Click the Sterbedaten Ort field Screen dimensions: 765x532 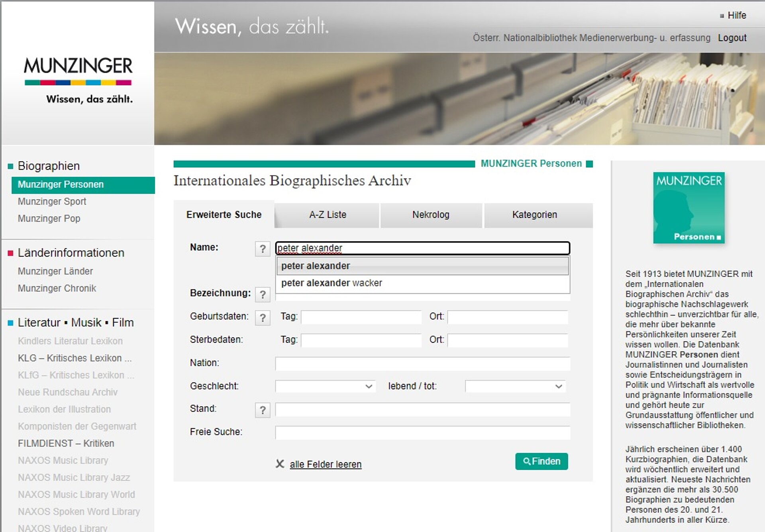tap(508, 340)
